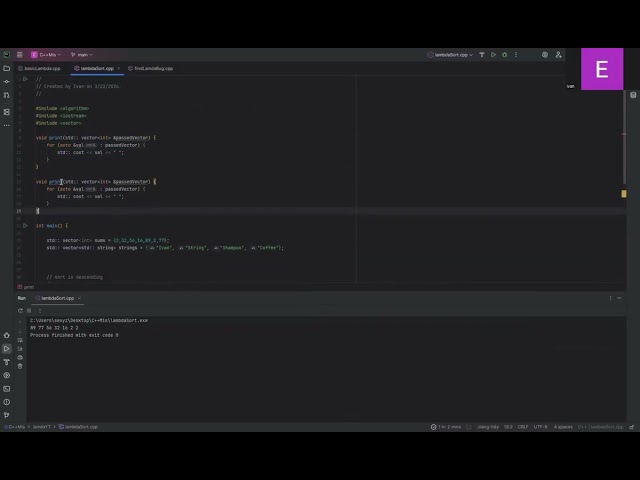640x480 pixels.
Task: Stop the process in the Run panel
Action: (x=29, y=311)
